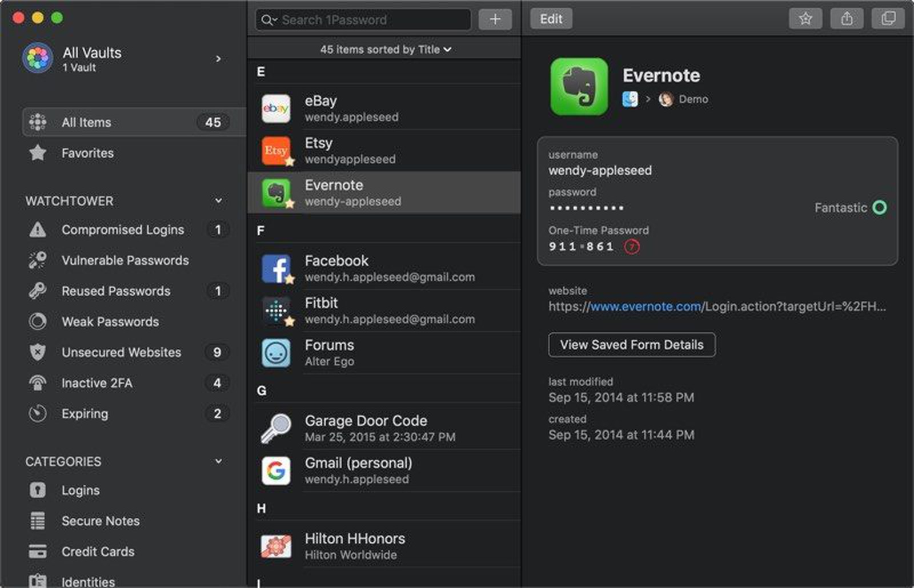
Task: Click View Saved Form Details button
Action: [x=632, y=345]
